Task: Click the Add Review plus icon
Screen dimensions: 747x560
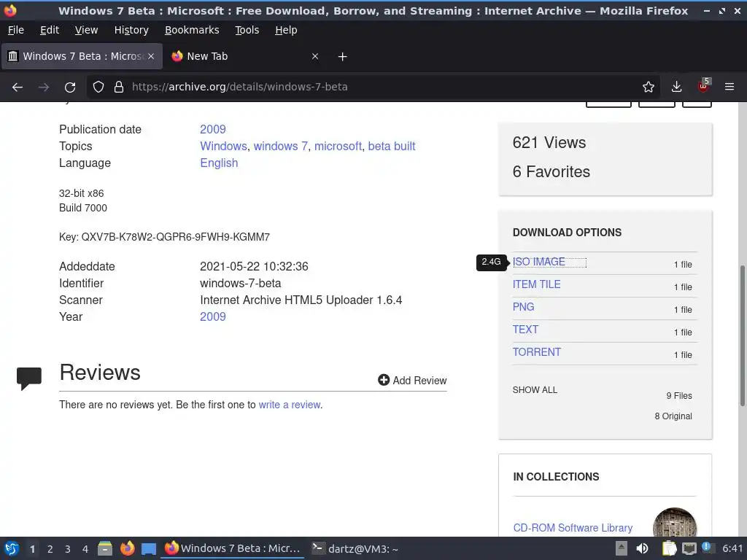Action: (384, 379)
